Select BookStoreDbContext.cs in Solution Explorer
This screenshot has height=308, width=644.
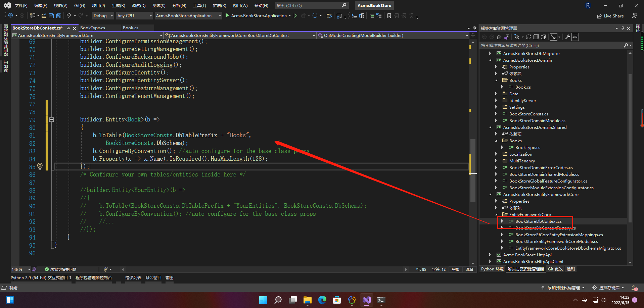(x=538, y=221)
